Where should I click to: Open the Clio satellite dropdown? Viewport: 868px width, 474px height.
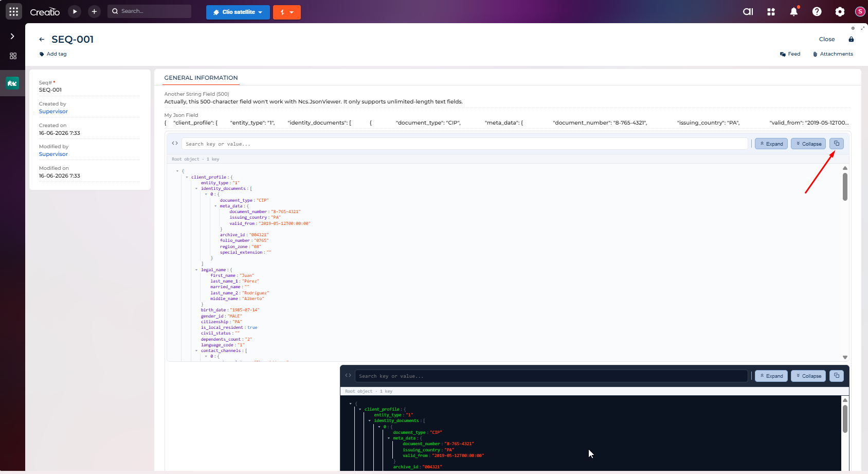click(x=238, y=12)
